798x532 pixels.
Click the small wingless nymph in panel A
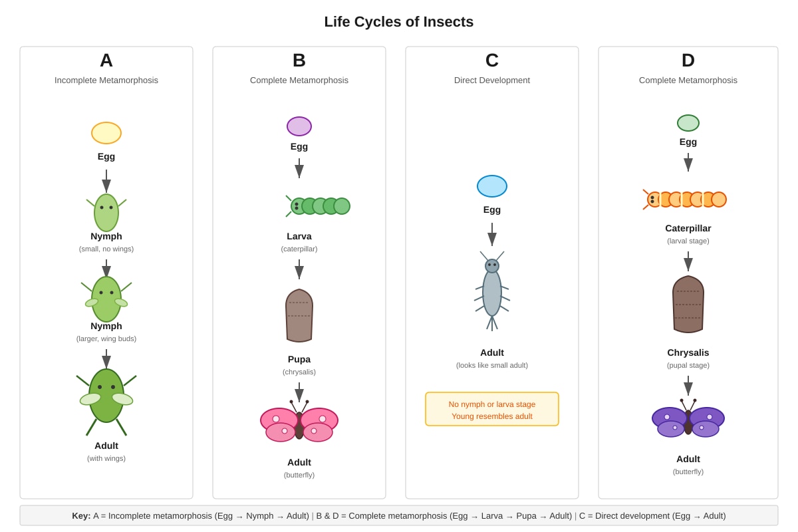click(106, 213)
